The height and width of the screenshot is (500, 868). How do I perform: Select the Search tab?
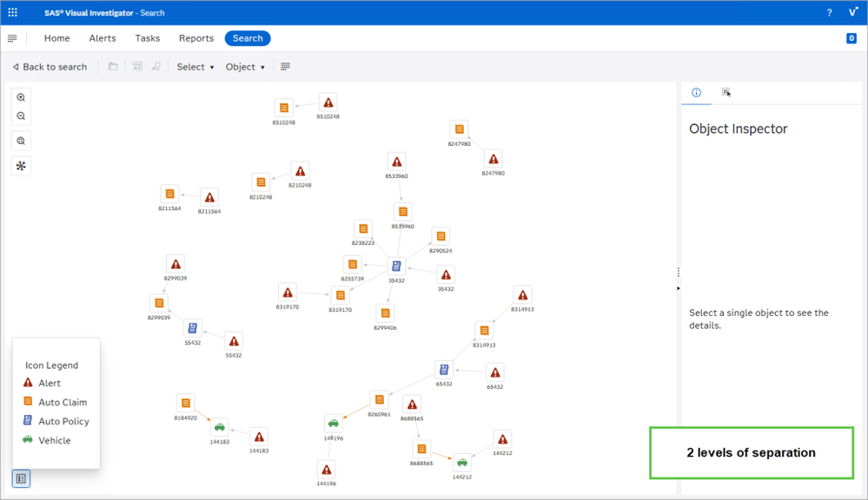(x=248, y=38)
